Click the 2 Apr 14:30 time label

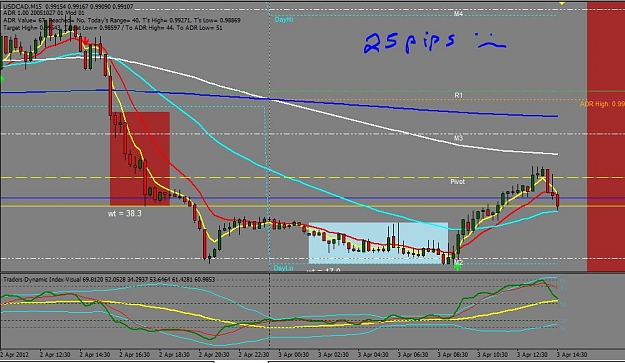(95, 355)
